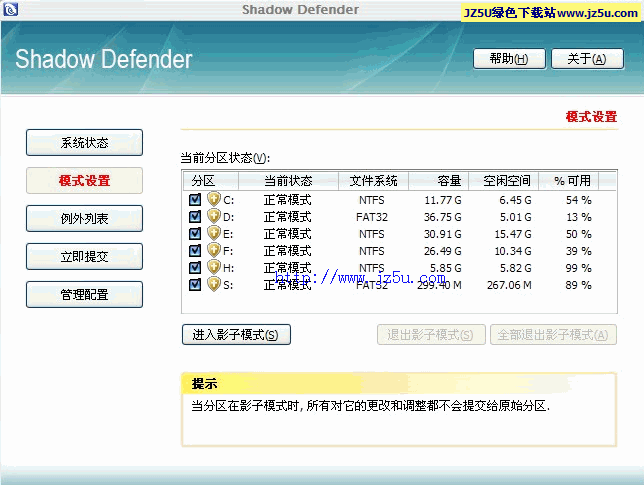Sort by 分区 column header

point(210,181)
